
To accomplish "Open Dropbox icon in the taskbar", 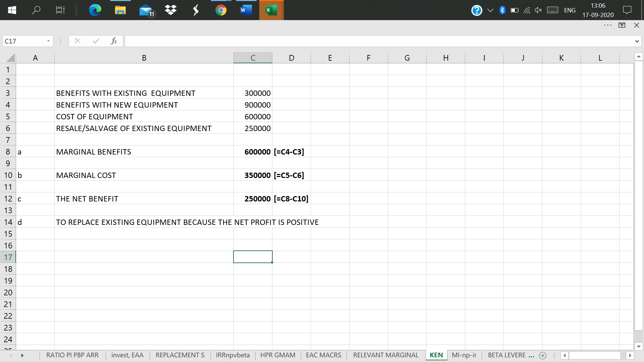I will pos(171,10).
